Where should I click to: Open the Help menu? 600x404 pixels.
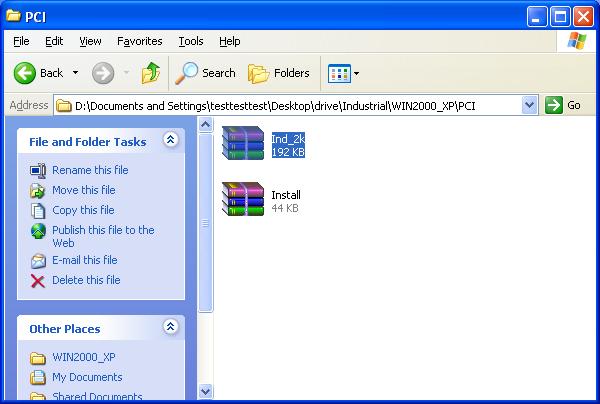click(230, 41)
